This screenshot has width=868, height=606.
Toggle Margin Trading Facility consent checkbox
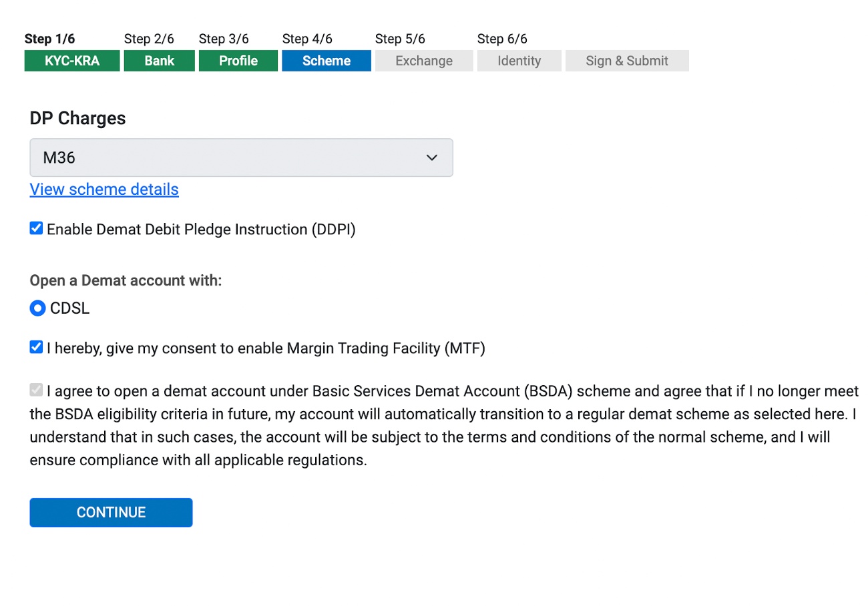[x=36, y=347]
